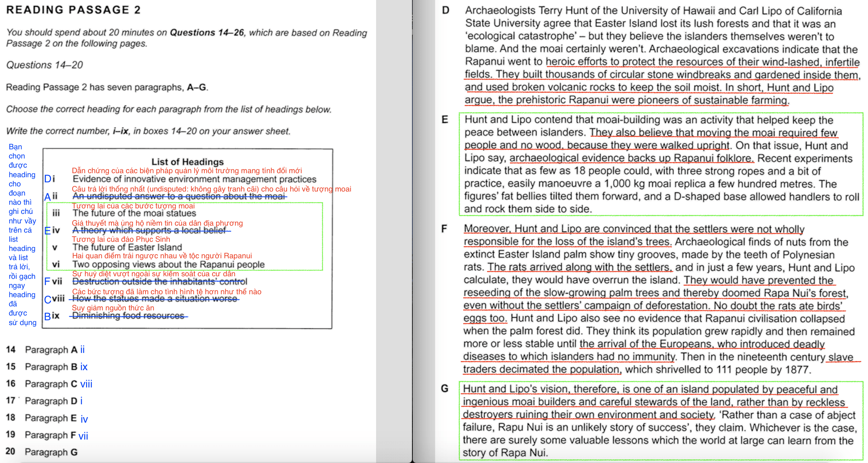Click the blue 'D' label beside heading i

coord(48,179)
